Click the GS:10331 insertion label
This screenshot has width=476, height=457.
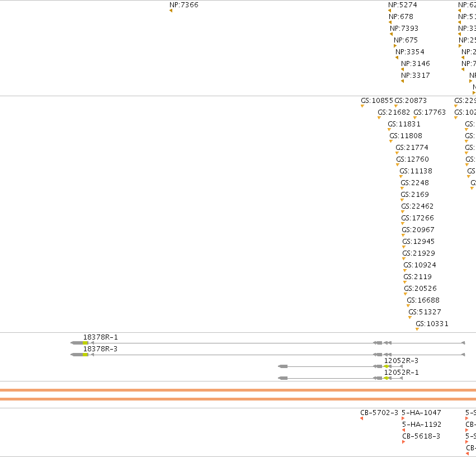432,324
